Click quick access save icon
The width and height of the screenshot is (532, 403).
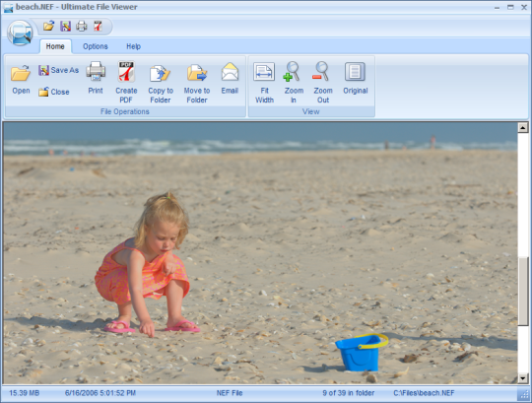pyautogui.click(x=65, y=27)
